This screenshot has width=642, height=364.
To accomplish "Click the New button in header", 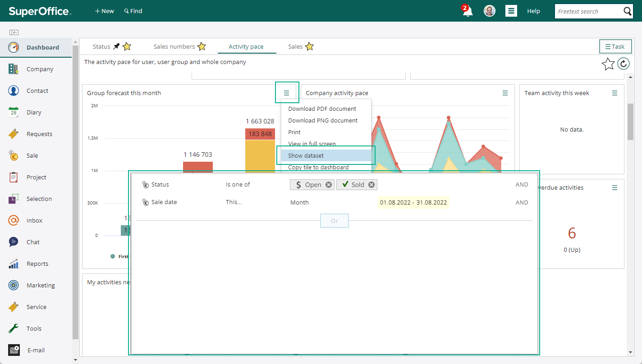I will click(x=105, y=11).
